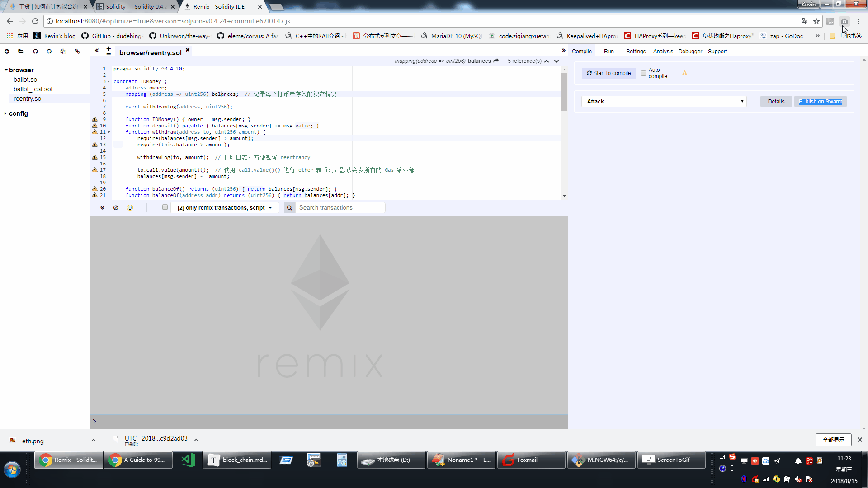Toggle warning indicator on line 9
Image resolution: width=868 pixels, height=488 pixels.
click(95, 119)
